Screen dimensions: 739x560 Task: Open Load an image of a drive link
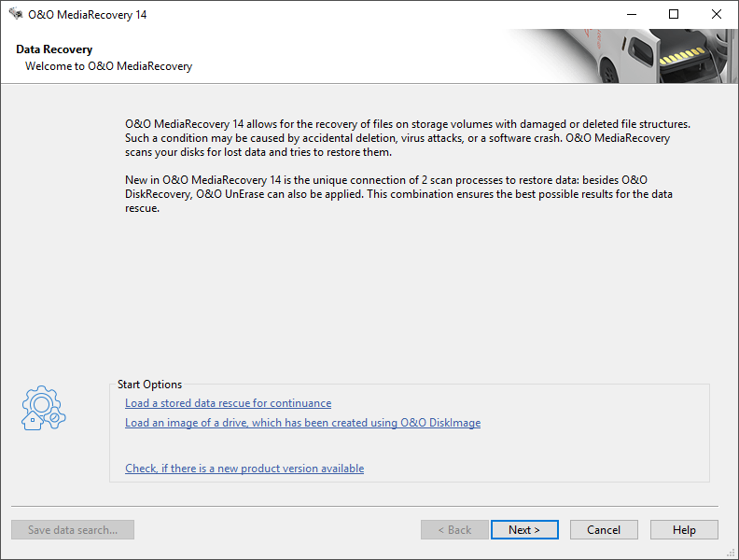302,423
